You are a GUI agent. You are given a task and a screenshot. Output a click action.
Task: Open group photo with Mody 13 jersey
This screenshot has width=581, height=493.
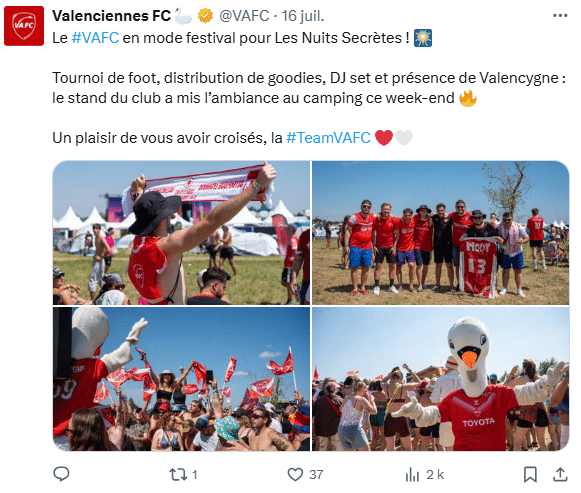click(440, 233)
